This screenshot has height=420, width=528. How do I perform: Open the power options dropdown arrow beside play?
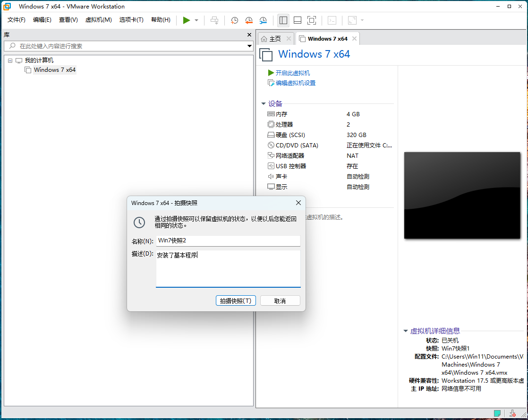(196, 20)
